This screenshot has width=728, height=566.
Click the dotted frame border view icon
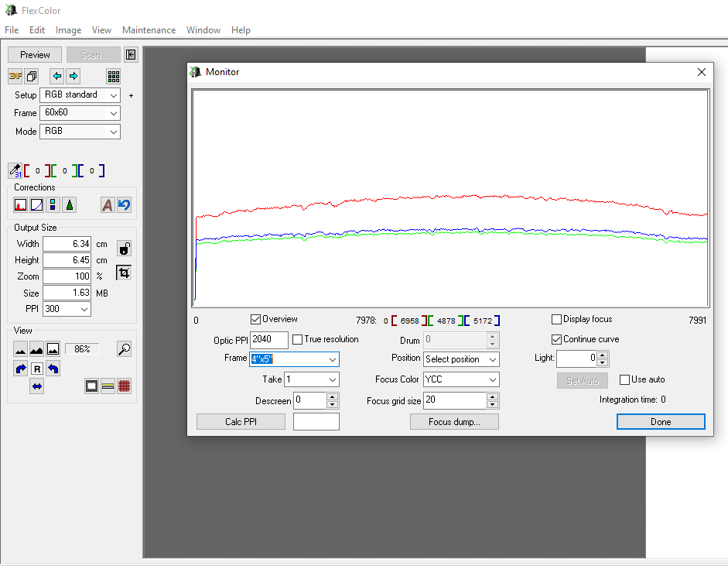(x=91, y=386)
